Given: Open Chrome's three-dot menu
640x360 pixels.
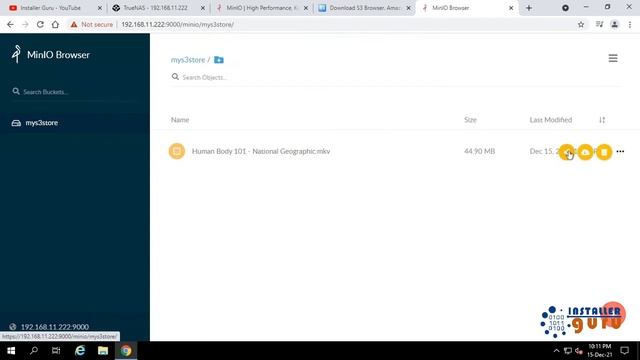Looking at the screenshot, I should click(x=630, y=24).
